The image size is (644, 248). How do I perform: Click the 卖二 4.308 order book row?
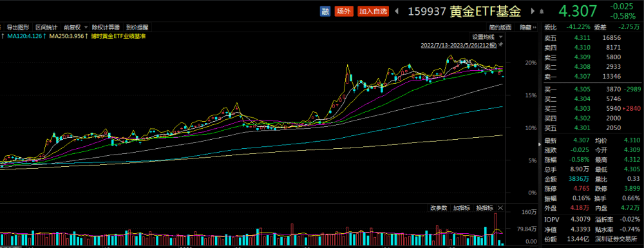pyautogui.click(x=592, y=66)
